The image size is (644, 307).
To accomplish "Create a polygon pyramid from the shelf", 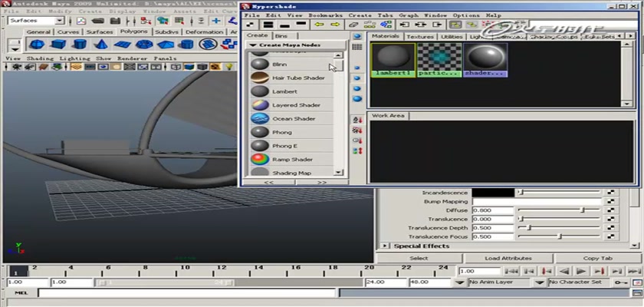I will point(165,44).
